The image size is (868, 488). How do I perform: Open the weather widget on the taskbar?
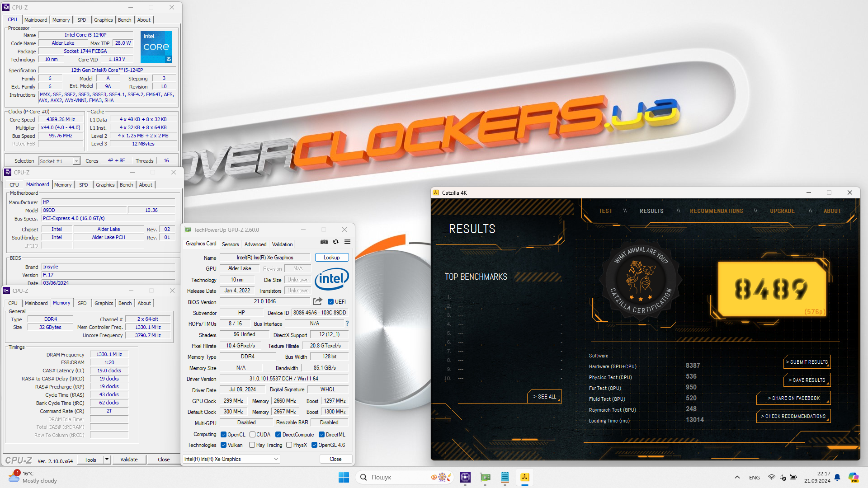(x=33, y=477)
